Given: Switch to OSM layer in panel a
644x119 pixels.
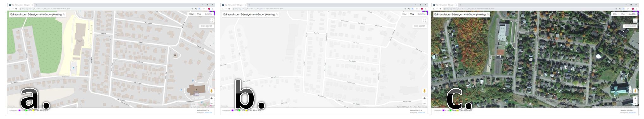Looking at the screenshot, I should pyautogui.click(x=191, y=14).
